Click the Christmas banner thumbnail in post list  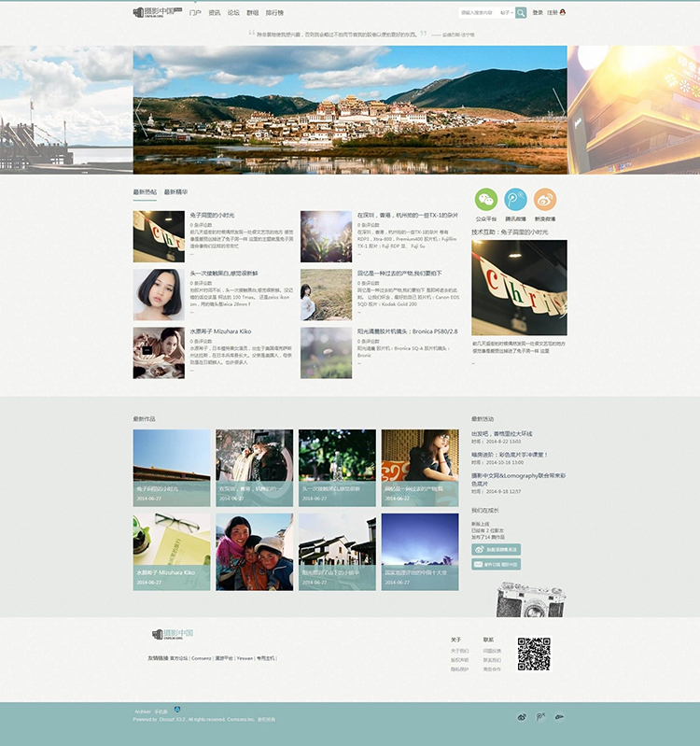click(x=159, y=236)
